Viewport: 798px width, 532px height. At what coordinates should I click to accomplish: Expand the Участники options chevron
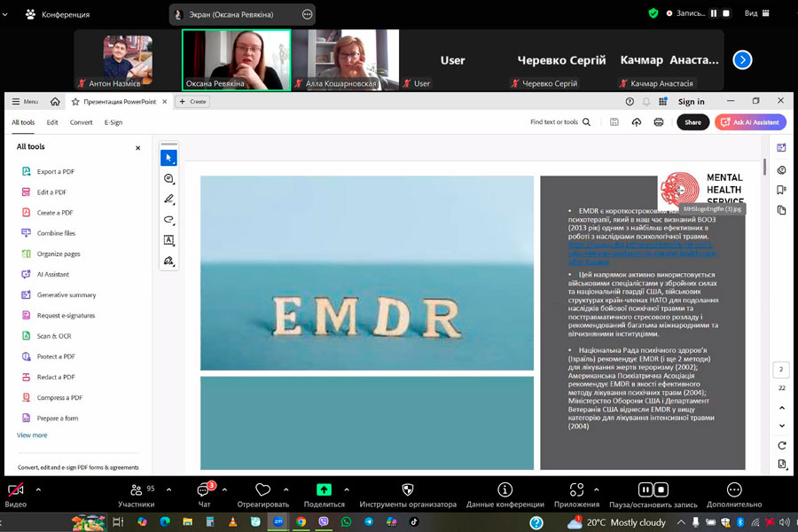(166, 489)
